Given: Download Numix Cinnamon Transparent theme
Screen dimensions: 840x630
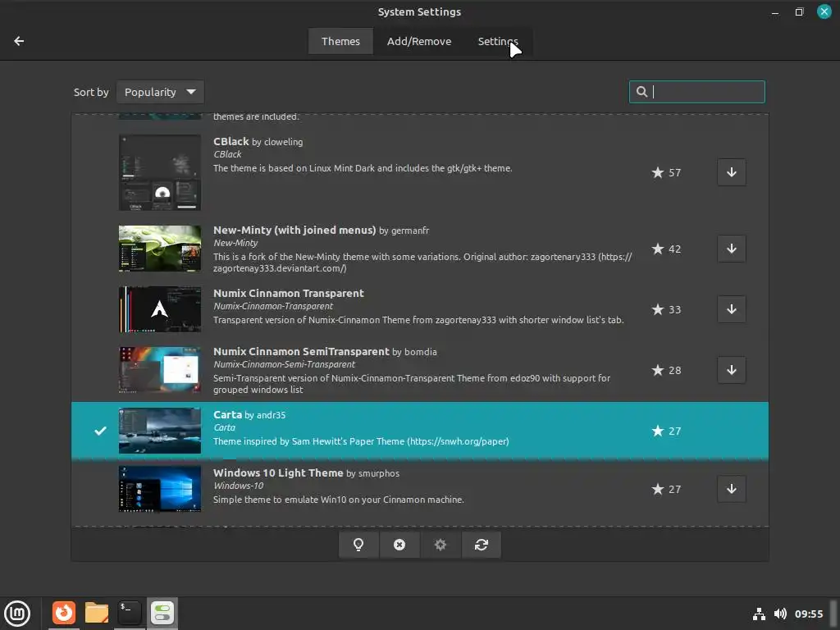Looking at the screenshot, I should tap(731, 309).
